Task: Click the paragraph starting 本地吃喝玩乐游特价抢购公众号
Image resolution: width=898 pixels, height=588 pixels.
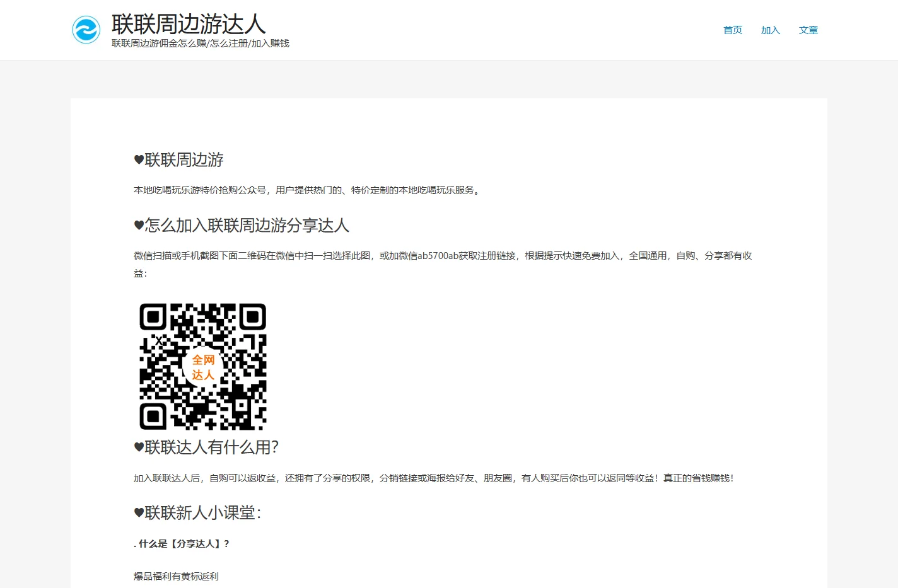Action: (x=308, y=190)
